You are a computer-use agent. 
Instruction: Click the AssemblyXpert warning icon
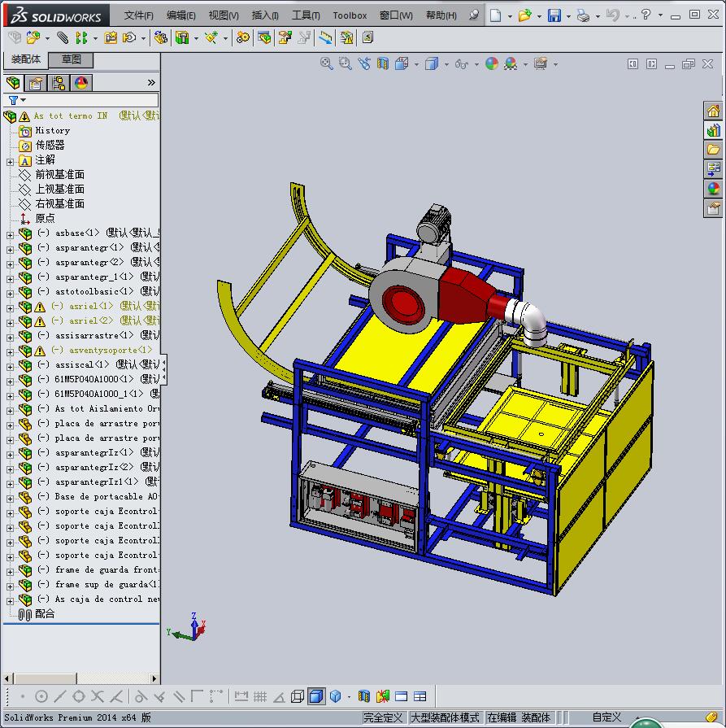(x=346, y=37)
